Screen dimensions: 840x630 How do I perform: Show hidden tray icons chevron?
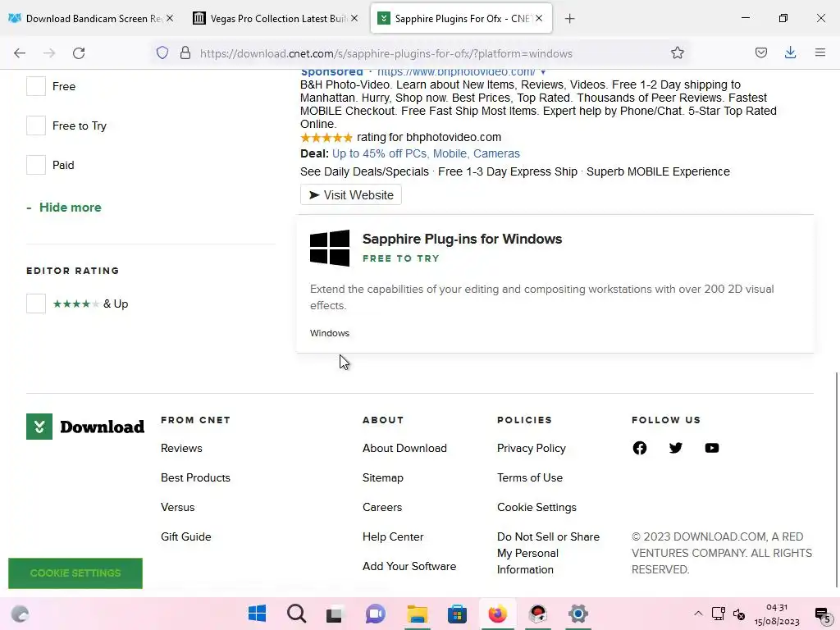(x=698, y=614)
